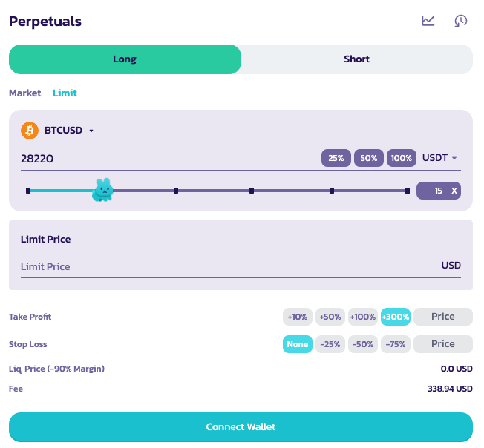
Task: Click the bunny leverage slider handle
Action: pyautogui.click(x=102, y=191)
